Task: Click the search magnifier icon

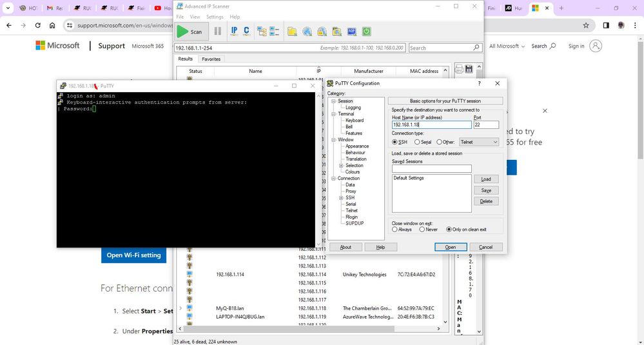Action: coord(477,48)
